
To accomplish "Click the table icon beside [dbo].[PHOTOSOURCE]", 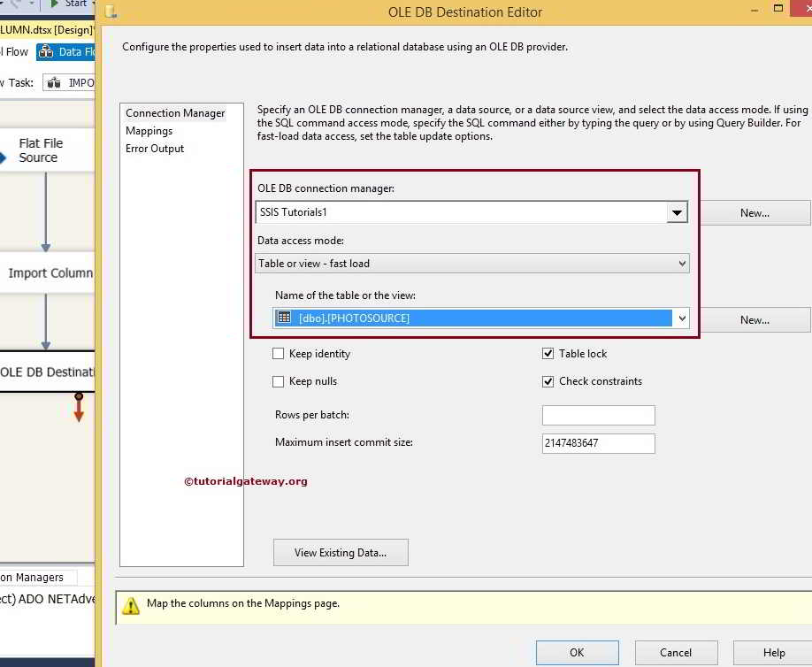I will 285,318.
